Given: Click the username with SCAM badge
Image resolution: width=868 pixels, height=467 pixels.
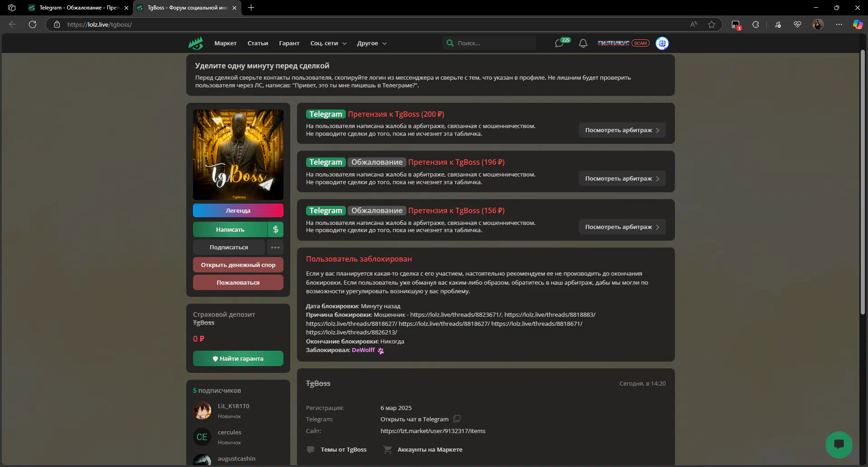Looking at the screenshot, I should [613, 43].
